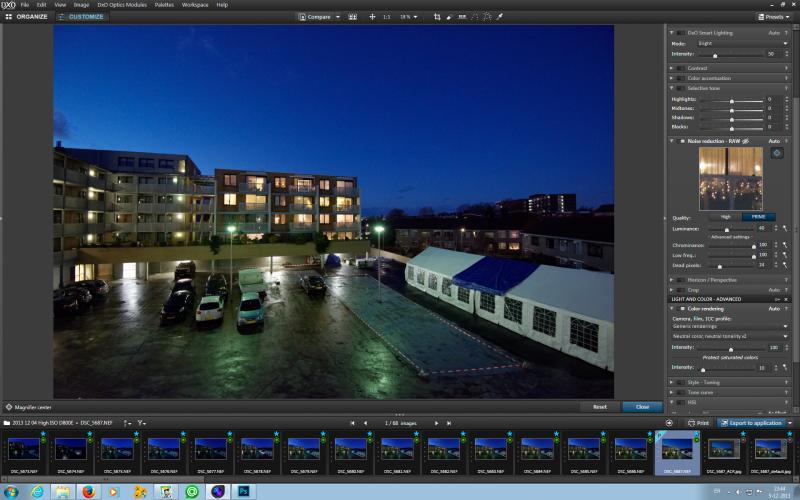800x500 pixels.
Task: Open the Workspace menu
Action: 195,5
